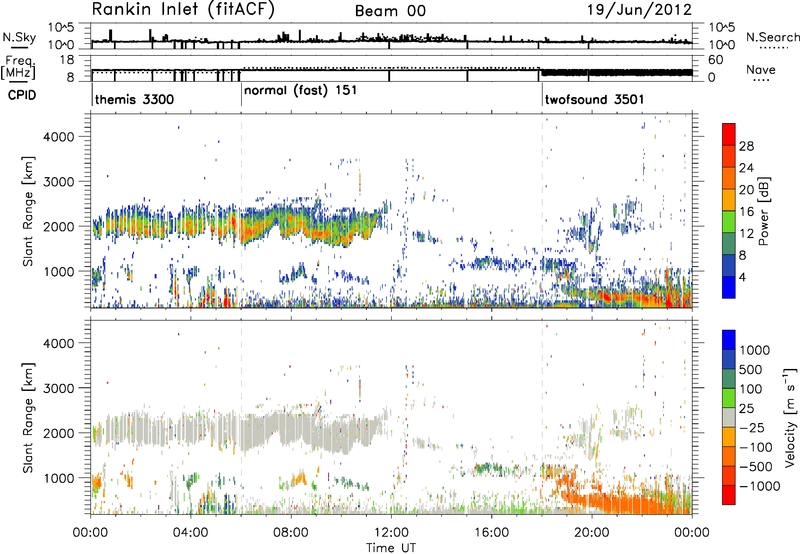Image resolution: width=800 pixels, height=554 pixels.
Task: Click the '4000' tick of the power panel
Action: coord(58,137)
